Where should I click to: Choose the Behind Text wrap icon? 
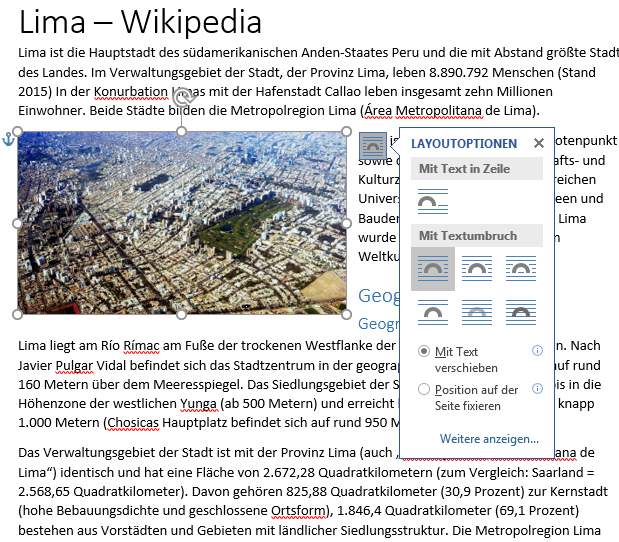click(x=477, y=312)
